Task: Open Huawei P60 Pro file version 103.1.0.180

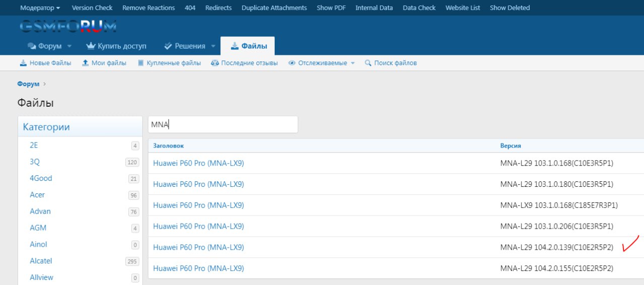Action: 198,184
